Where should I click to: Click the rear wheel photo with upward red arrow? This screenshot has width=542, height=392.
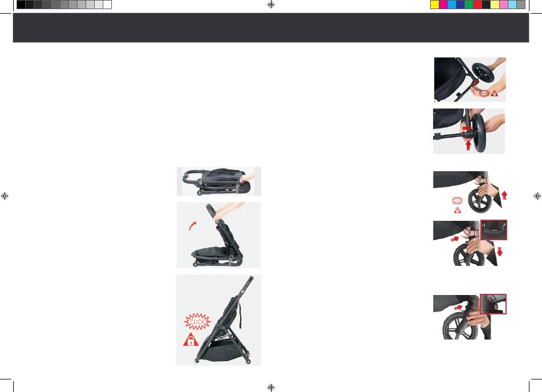pos(471,192)
